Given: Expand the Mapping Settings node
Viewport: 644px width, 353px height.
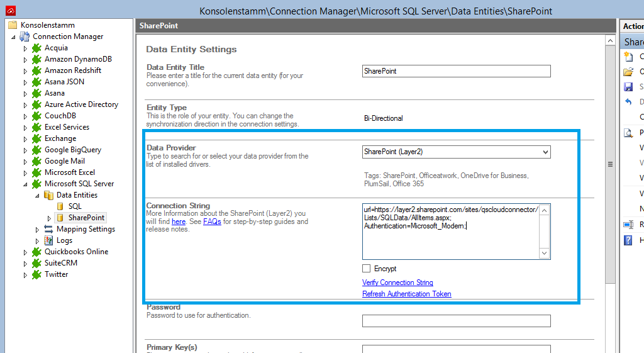Looking at the screenshot, I should click(37, 229).
